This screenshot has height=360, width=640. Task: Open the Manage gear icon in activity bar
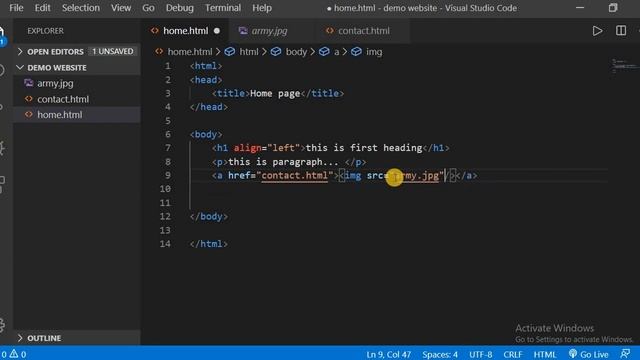pyautogui.click(x=2, y=324)
